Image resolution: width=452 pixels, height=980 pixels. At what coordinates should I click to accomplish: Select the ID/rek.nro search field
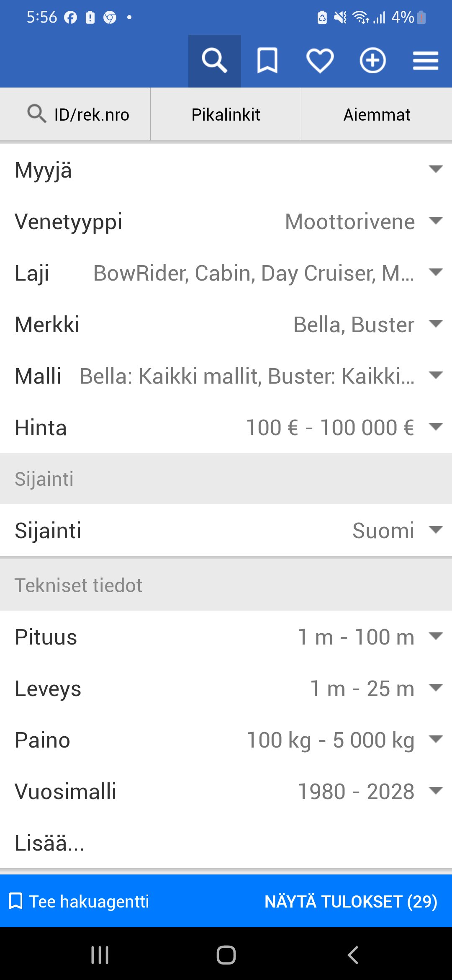[75, 114]
